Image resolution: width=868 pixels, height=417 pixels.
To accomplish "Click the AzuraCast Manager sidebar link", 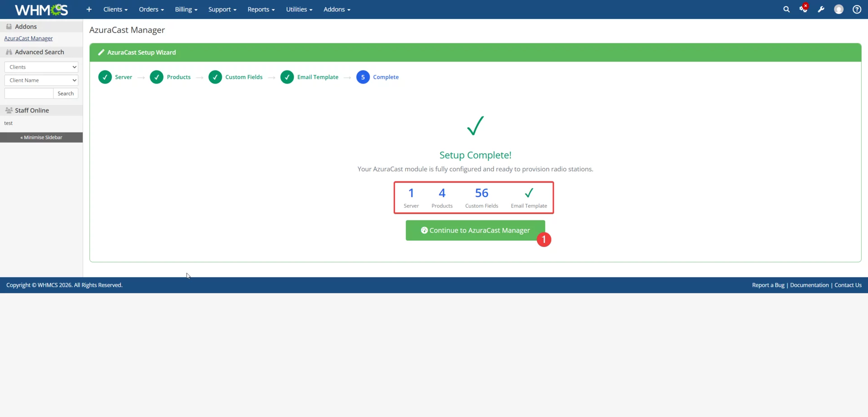I will (28, 38).
